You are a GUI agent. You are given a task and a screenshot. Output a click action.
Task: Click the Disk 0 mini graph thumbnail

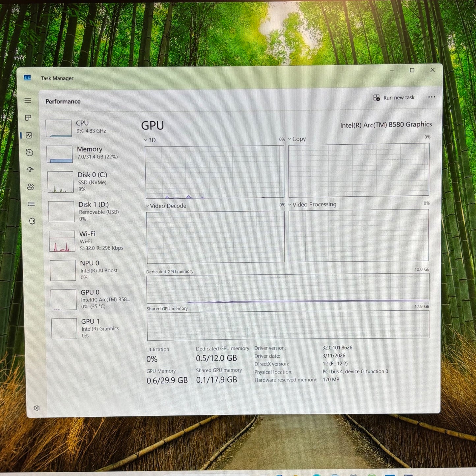pyautogui.click(x=60, y=182)
